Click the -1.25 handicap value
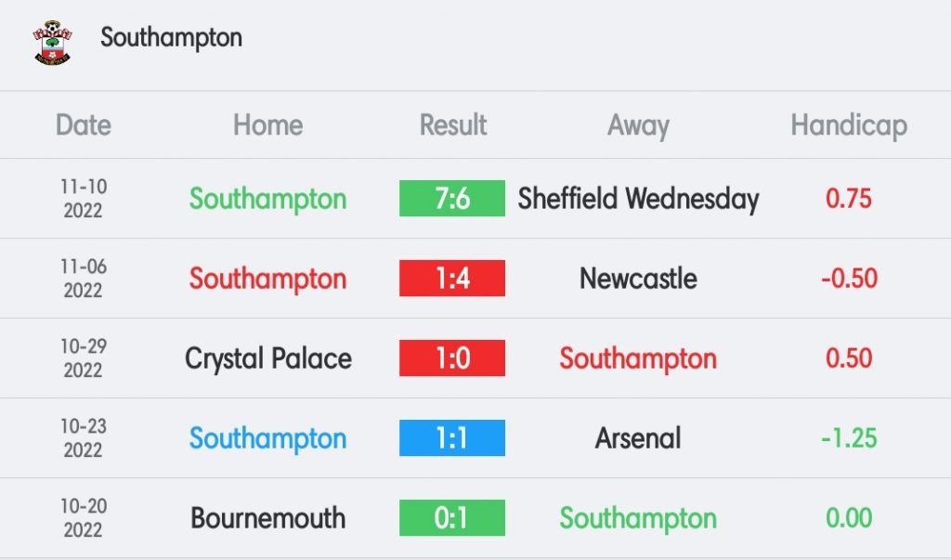The image size is (951, 560). pos(849,438)
